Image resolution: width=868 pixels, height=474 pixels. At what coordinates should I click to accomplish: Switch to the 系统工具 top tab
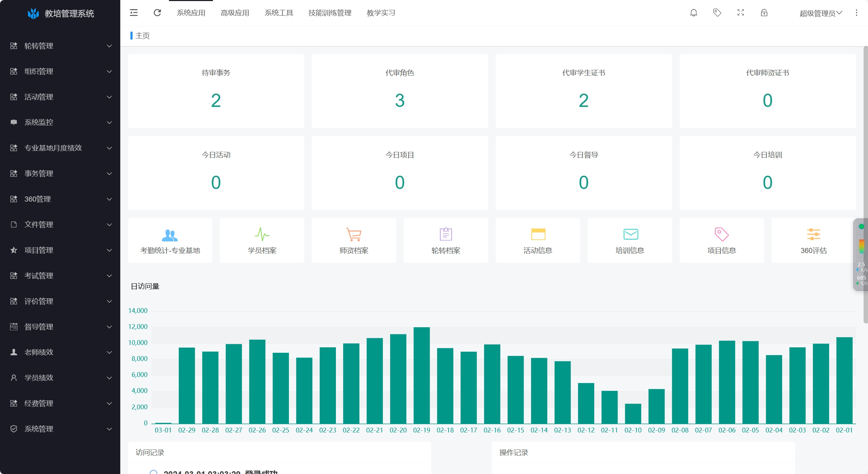click(279, 13)
